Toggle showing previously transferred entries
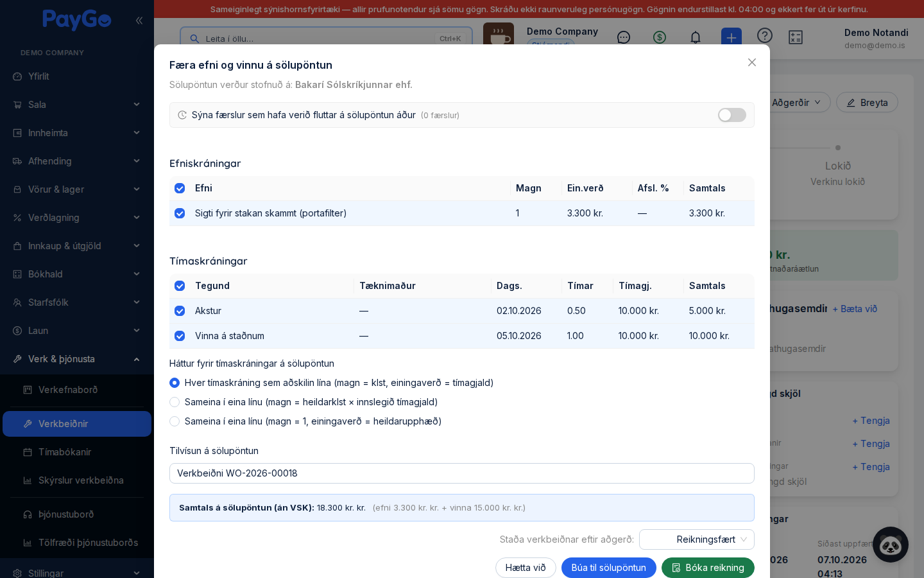 (732, 115)
